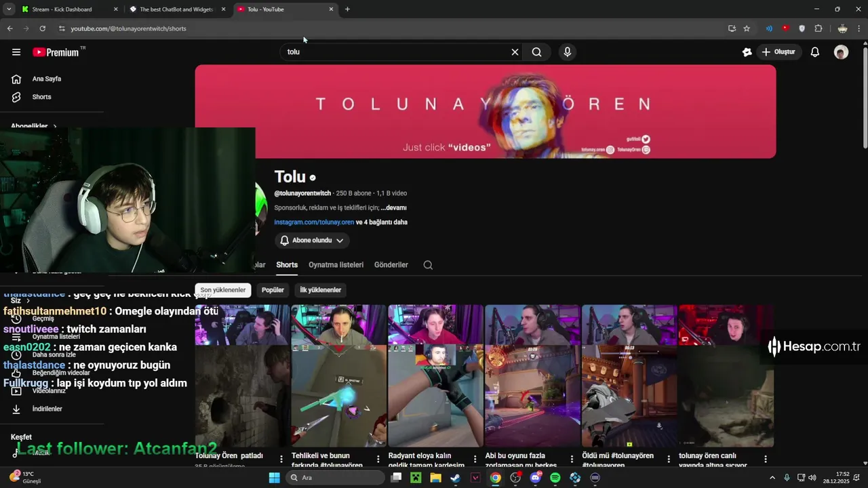This screenshot has width=868, height=488.
Task: Open the instagram.com/tolunay.oren link
Action: pos(314,222)
